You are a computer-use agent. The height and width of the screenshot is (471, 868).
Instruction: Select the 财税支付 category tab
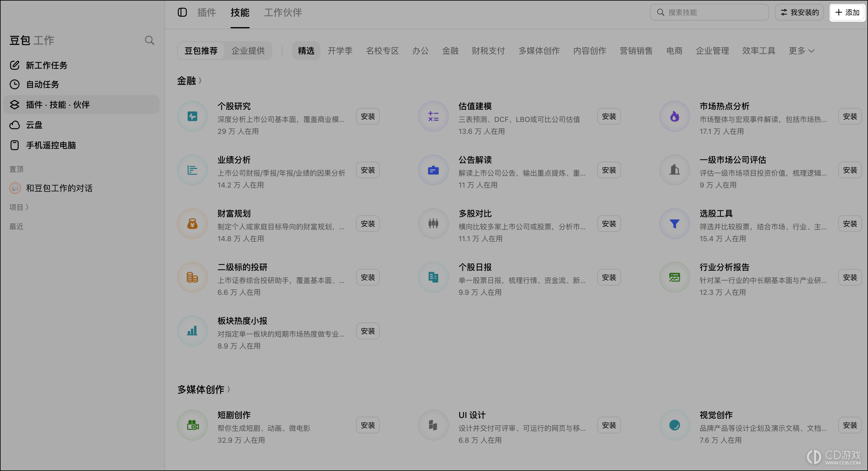(488, 51)
